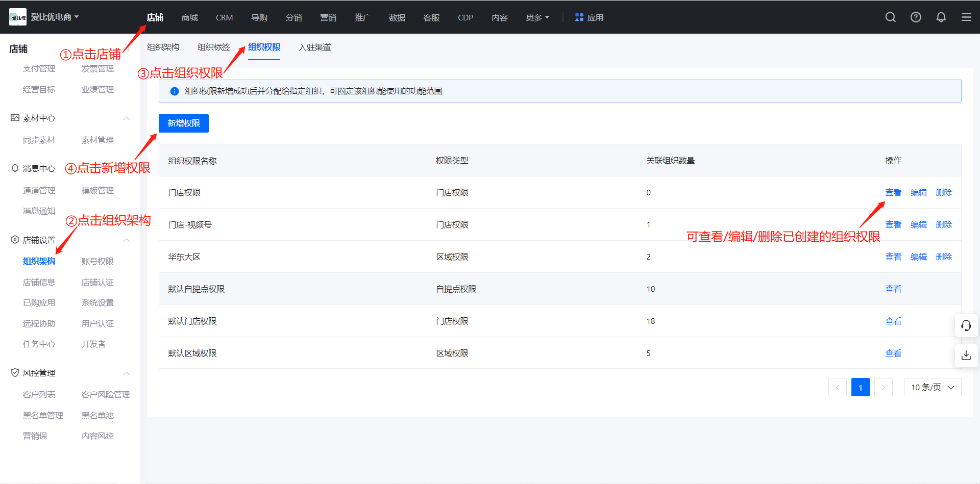
Task: Open 黑名单管理 in the sidebar
Action: (x=43, y=415)
